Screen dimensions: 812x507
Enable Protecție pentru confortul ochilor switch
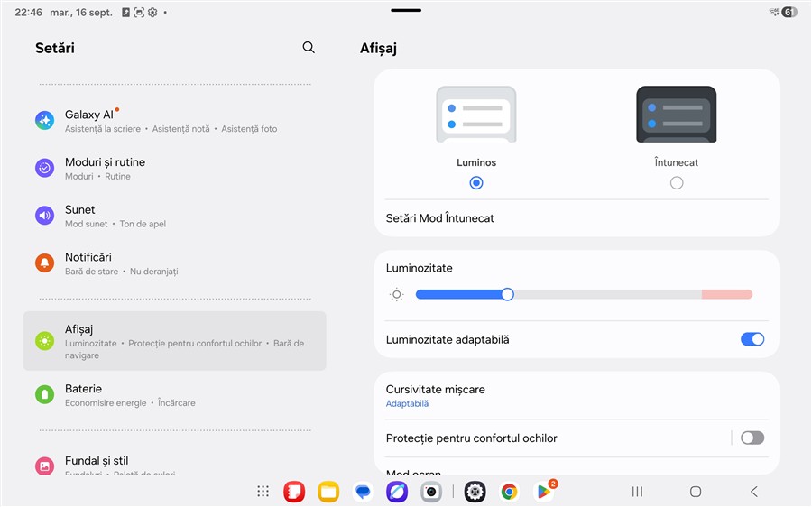752,438
